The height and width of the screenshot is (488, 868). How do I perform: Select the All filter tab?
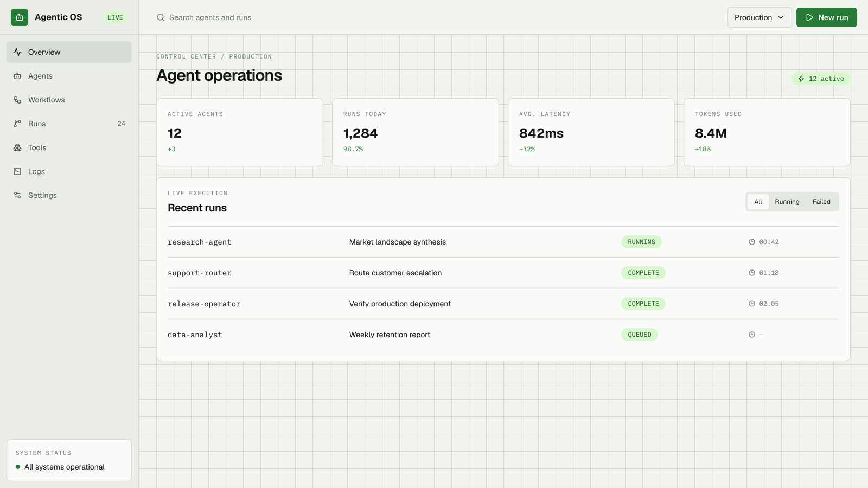[x=758, y=202]
